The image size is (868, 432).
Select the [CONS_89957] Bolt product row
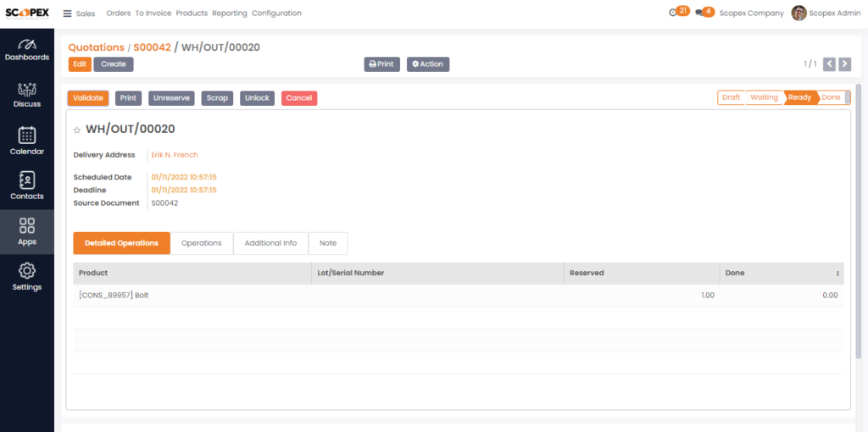click(x=459, y=296)
